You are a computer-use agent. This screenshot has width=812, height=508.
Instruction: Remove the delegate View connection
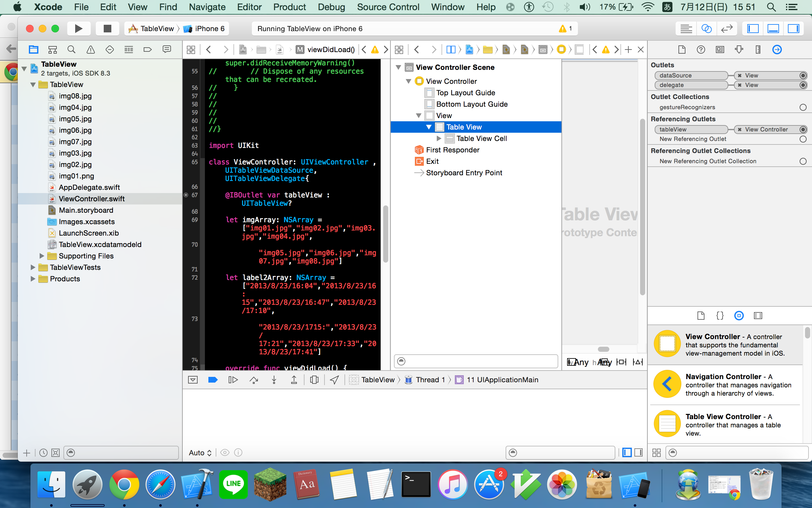click(740, 85)
